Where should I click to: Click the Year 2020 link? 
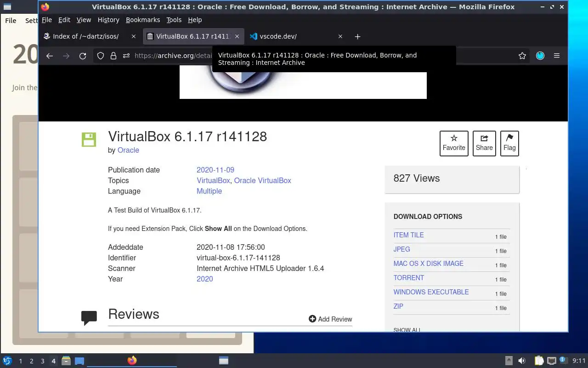tap(204, 279)
